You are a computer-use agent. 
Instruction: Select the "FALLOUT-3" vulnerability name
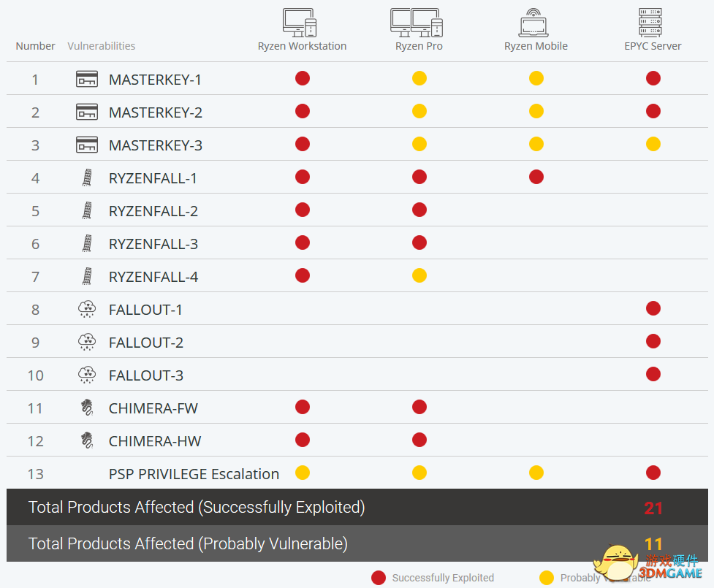pos(146,375)
